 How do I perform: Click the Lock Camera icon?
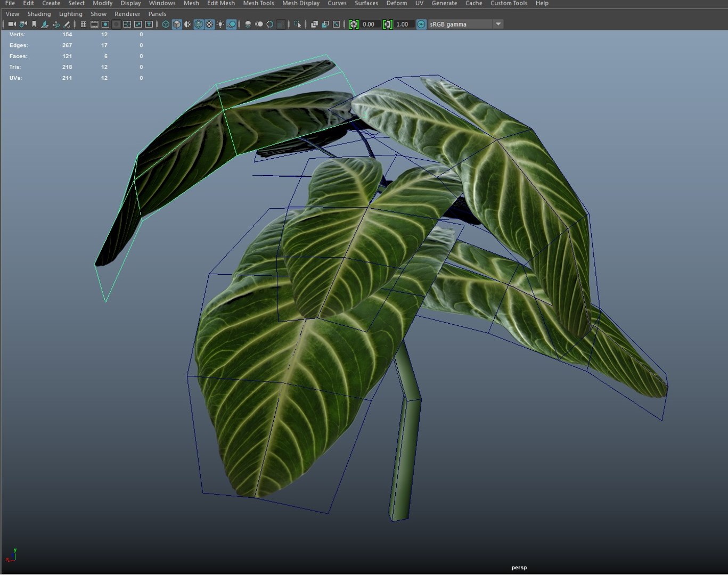pos(23,24)
